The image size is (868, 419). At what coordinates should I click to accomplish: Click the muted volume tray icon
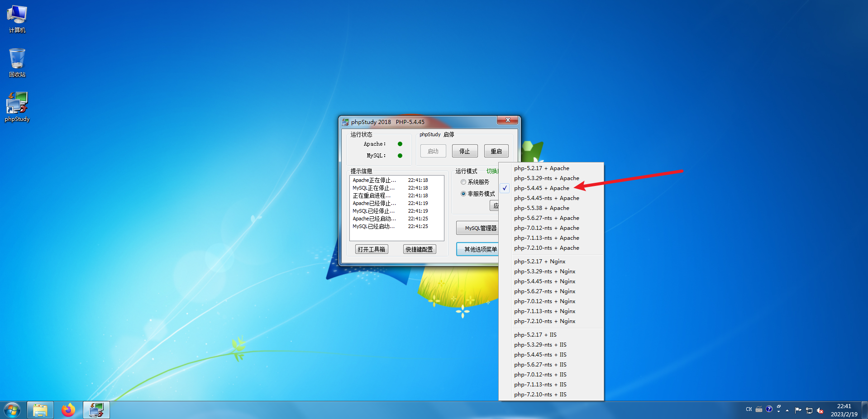pyautogui.click(x=820, y=410)
